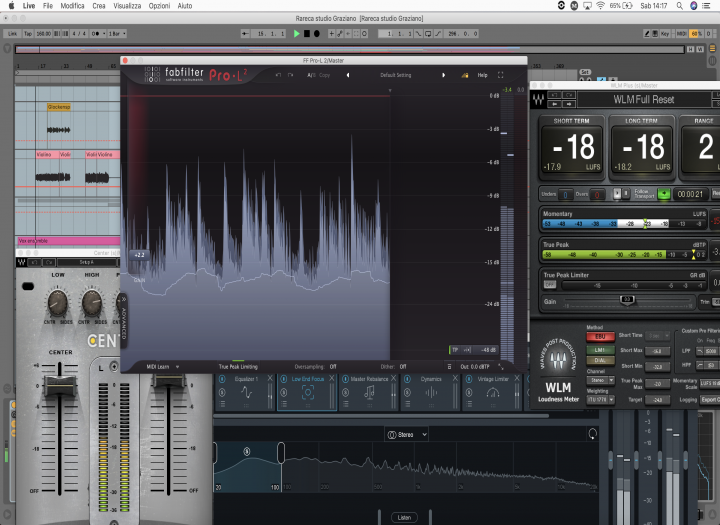This screenshot has width=720, height=525.
Task: Click the plus MIDI arrangement overdub icon
Action: coord(331,34)
